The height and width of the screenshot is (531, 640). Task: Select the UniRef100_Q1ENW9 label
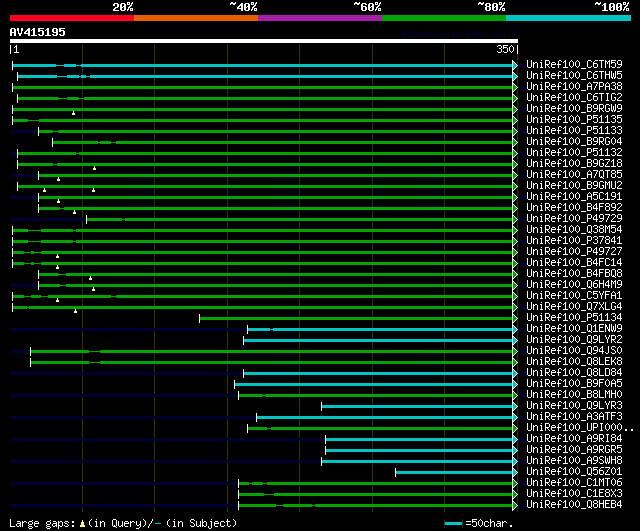point(574,329)
